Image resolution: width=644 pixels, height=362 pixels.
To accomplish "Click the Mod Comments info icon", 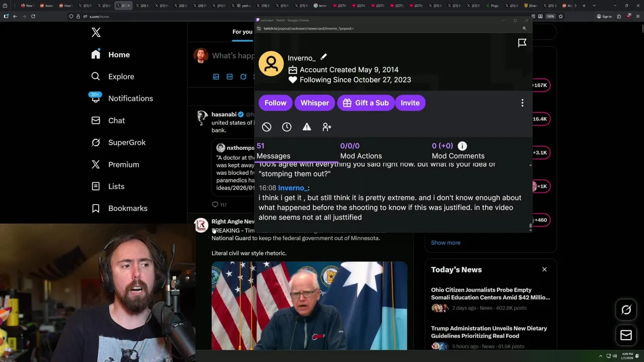I will coord(462,146).
